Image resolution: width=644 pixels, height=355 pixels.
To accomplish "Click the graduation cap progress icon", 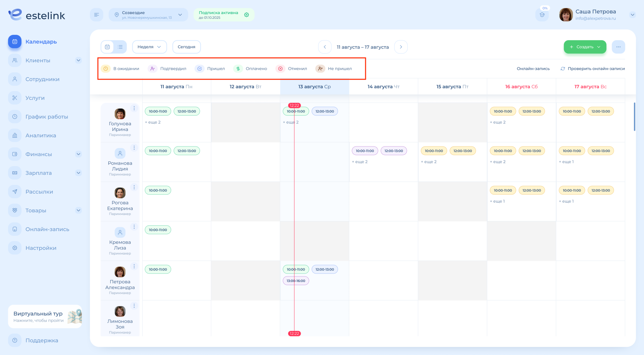I will coord(542,15).
